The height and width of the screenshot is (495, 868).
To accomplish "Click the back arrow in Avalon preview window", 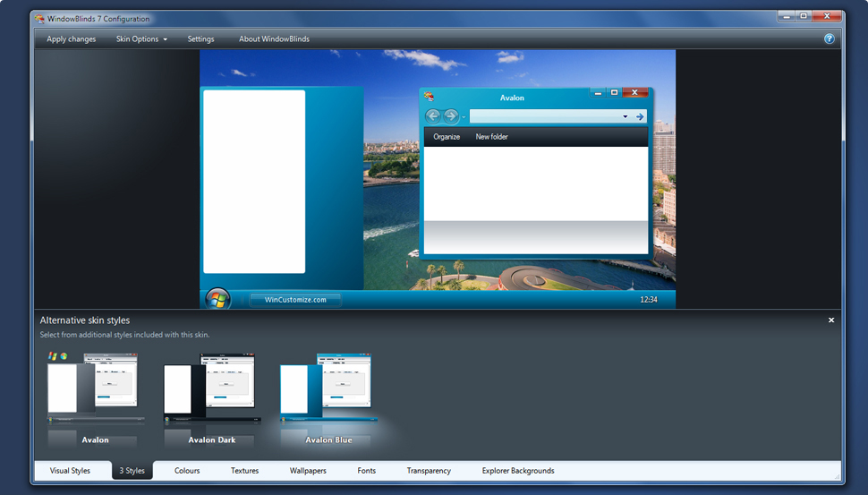I will pyautogui.click(x=433, y=116).
